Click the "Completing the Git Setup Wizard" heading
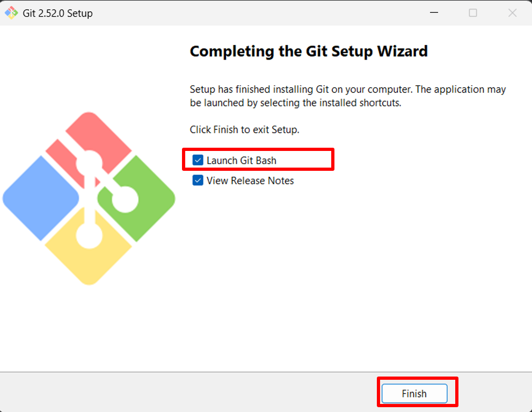 [309, 51]
